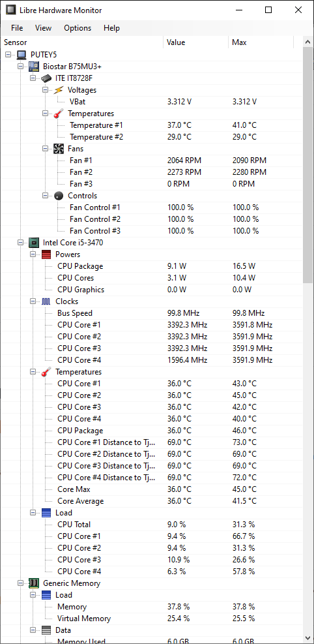Click the Generic Memory RAM icon
Viewport: 314px width, 644px height.
tap(34, 583)
